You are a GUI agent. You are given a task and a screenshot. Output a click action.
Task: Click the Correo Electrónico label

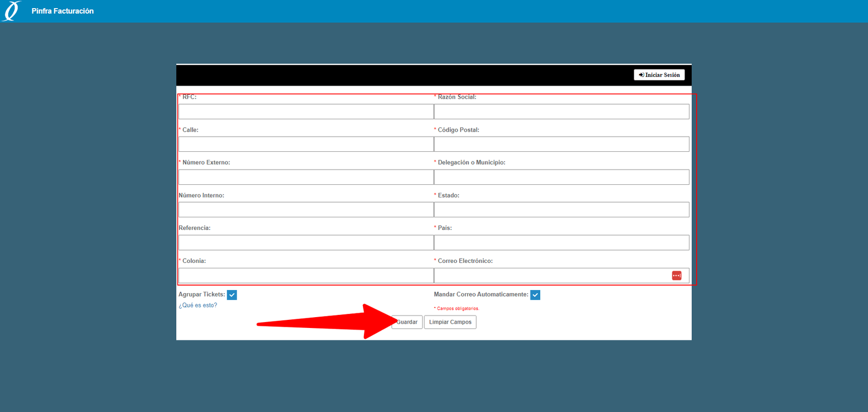465,261
